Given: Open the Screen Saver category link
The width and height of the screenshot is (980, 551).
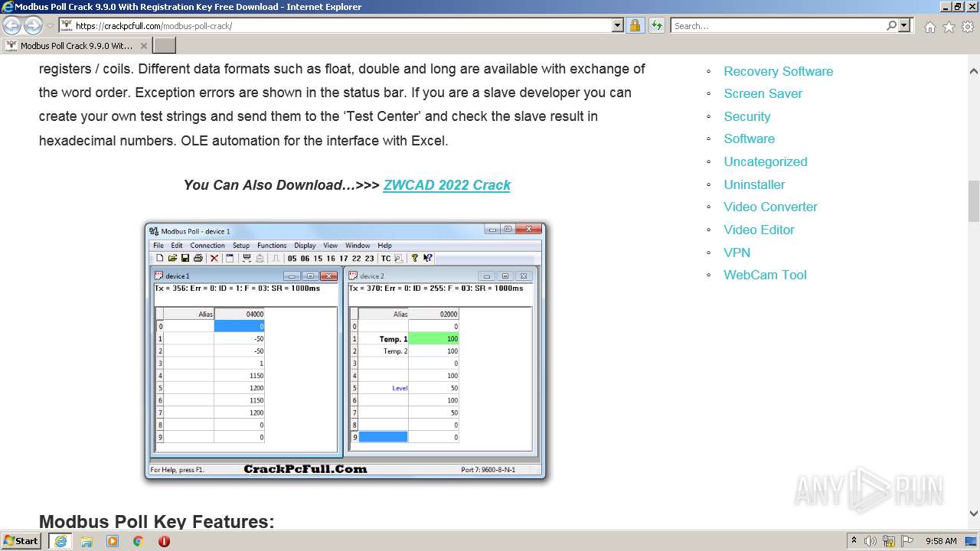Looking at the screenshot, I should (763, 93).
